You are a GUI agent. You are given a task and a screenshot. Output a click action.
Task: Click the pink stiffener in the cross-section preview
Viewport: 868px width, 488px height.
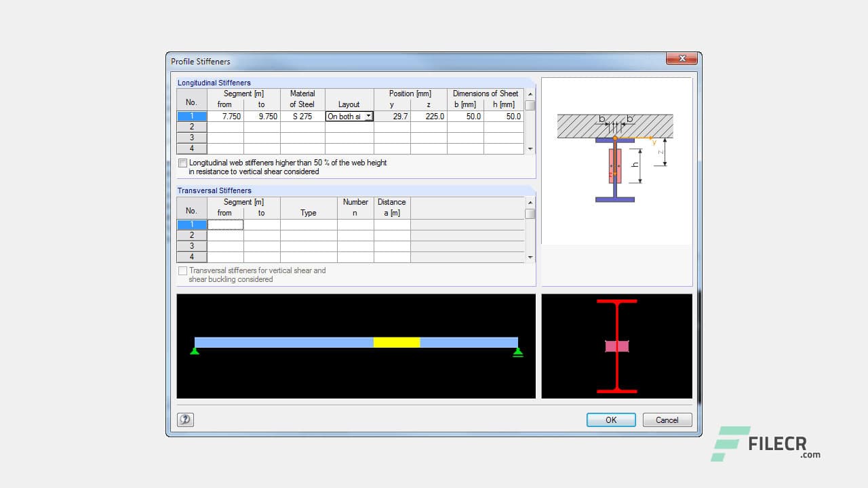click(x=616, y=346)
